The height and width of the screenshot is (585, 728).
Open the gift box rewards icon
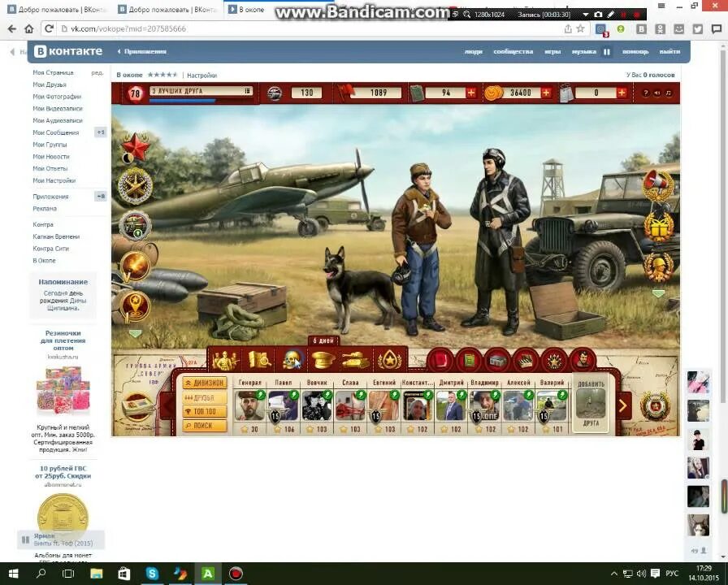pos(658,226)
